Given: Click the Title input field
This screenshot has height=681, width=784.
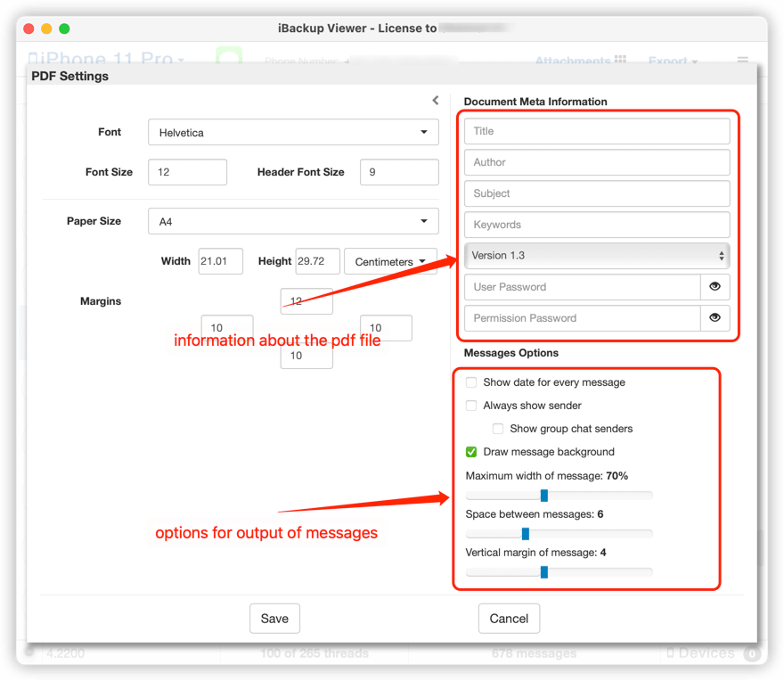Looking at the screenshot, I should 596,131.
